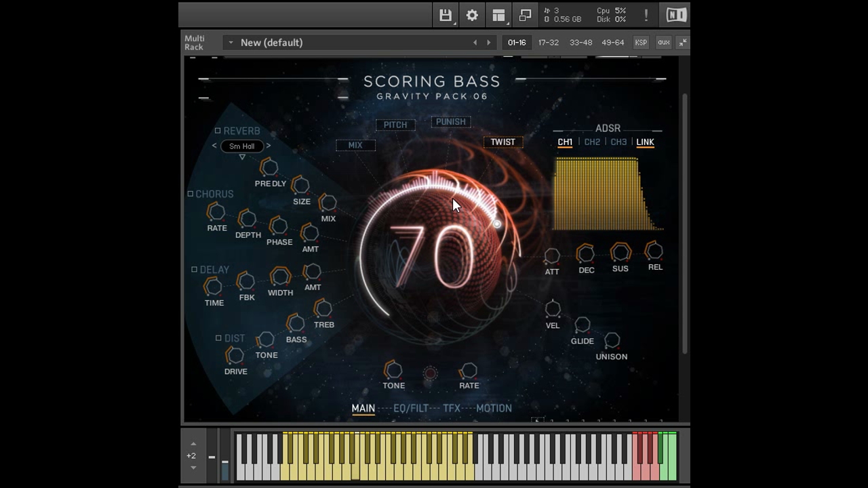Switch to the EQ/FILT tab
The image size is (868, 488).
coord(411,408)
